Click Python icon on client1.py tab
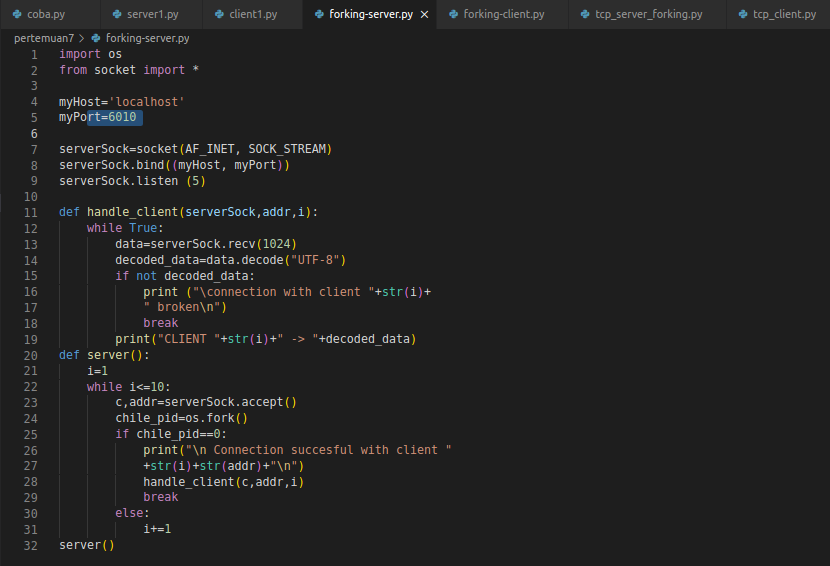 click(x=219, y=14)
